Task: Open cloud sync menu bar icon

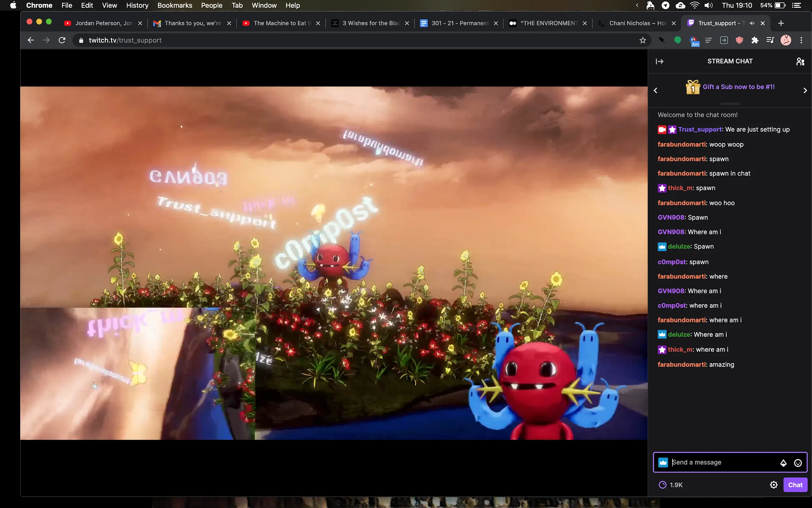Action: (x=680, y=5)
